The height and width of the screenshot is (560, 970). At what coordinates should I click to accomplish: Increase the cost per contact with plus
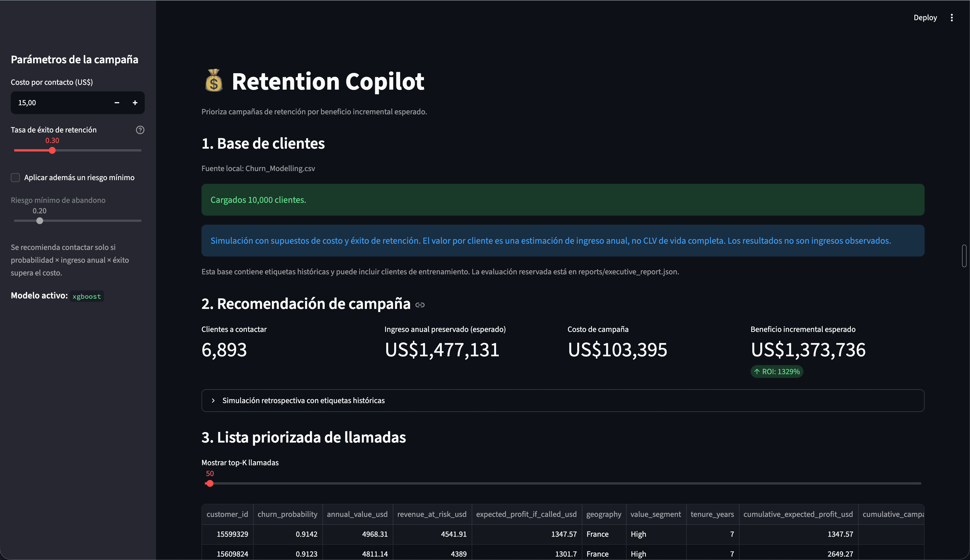pos(135,103)
